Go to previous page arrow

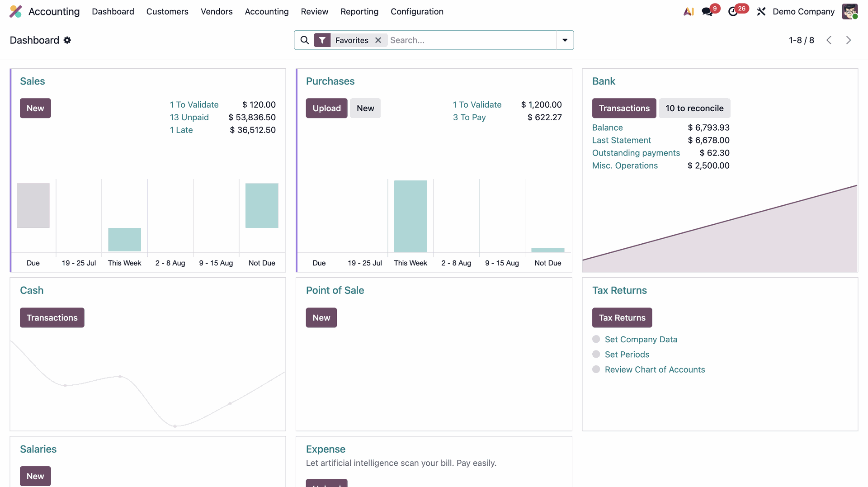(829, 40)
